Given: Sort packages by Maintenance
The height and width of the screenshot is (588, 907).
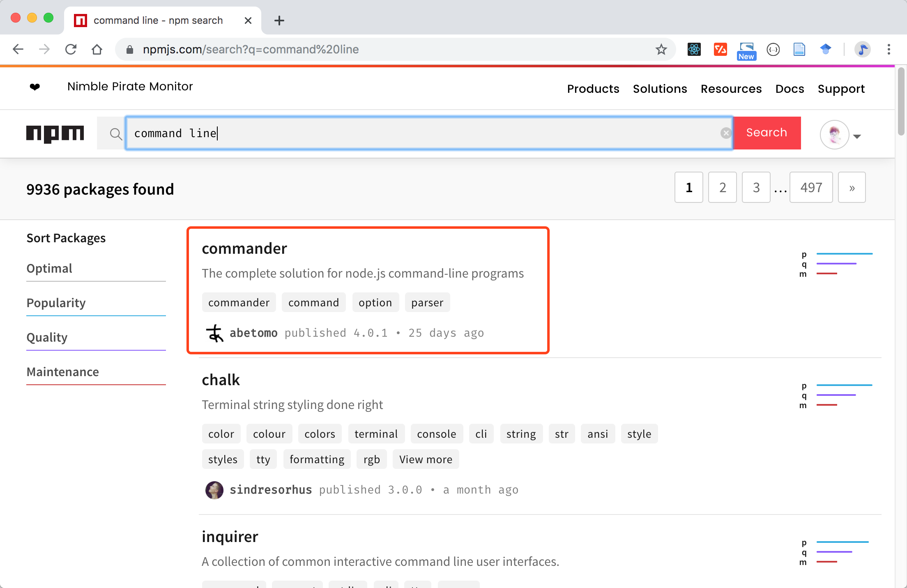Looking at the screenshot, I should (62, 372).
